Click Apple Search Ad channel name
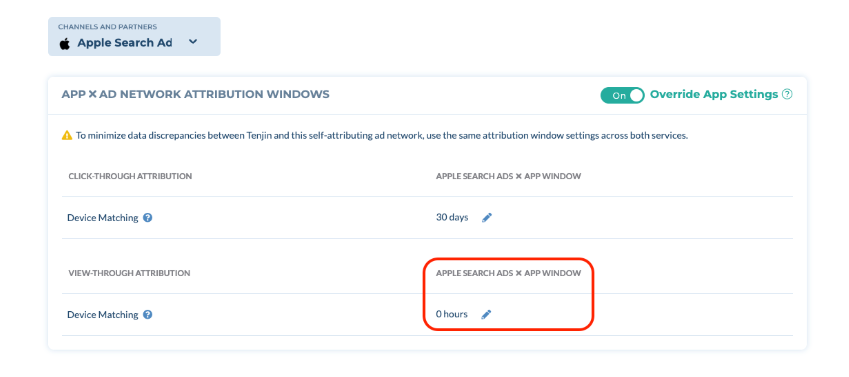 click(125, 43)
